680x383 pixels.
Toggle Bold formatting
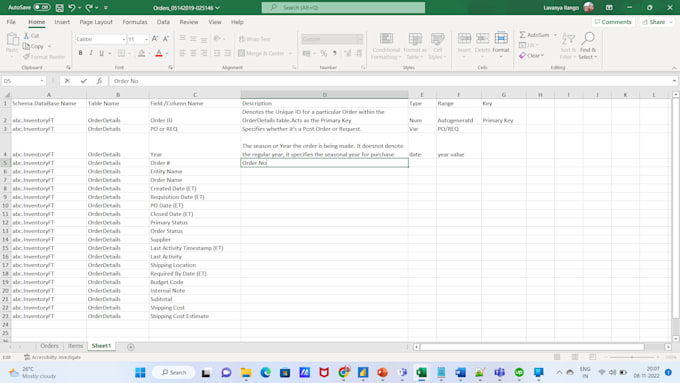tap(80, 53)
